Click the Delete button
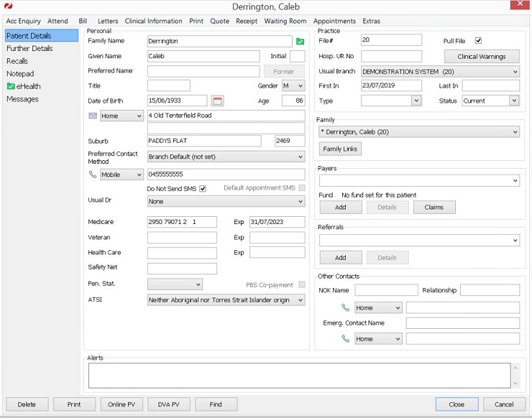Image resolution: width=532 pixels, height=418 pixels. click(x=27, y=404)
